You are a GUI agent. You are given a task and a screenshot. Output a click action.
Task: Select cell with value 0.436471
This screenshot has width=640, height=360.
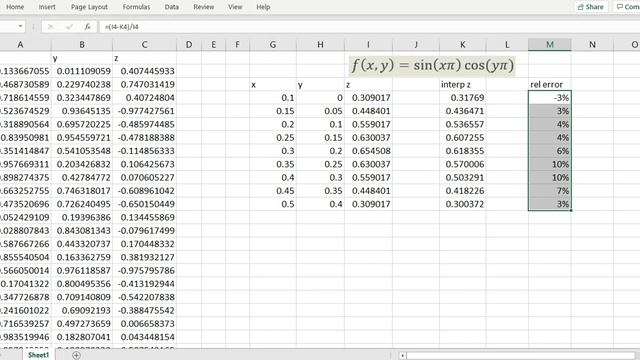pos(462,111)
